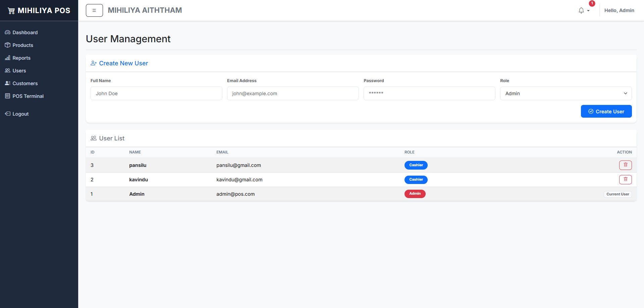Click the Current User badge

tap(618, 194)
